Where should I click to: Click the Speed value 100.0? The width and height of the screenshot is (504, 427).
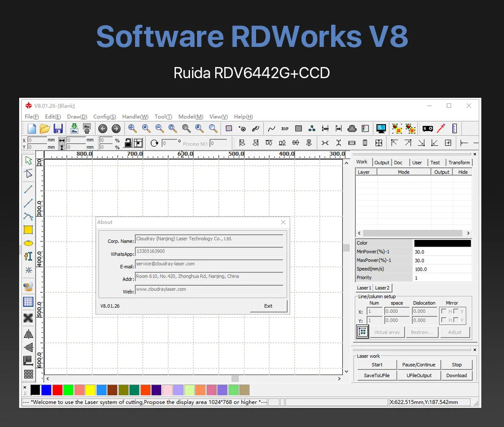(x=442, y=269)
